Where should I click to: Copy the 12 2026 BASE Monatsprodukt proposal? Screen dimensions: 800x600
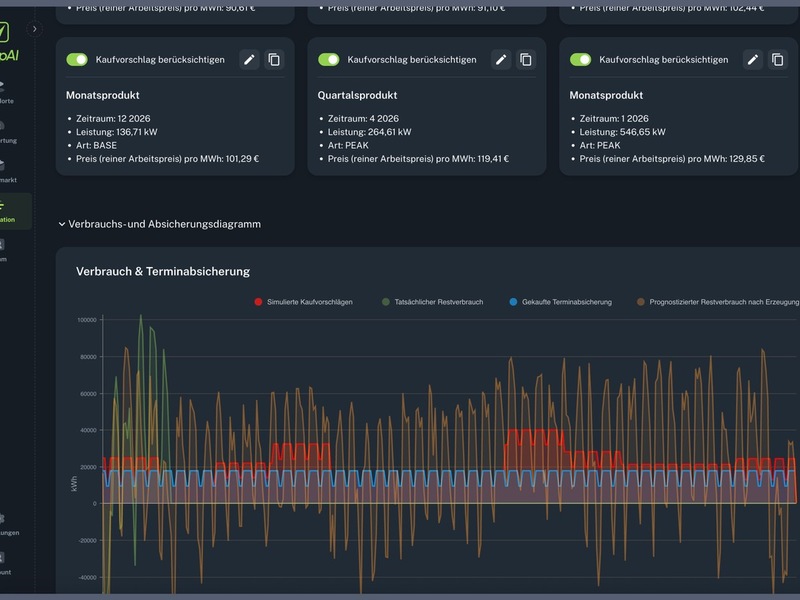point(274,60)
